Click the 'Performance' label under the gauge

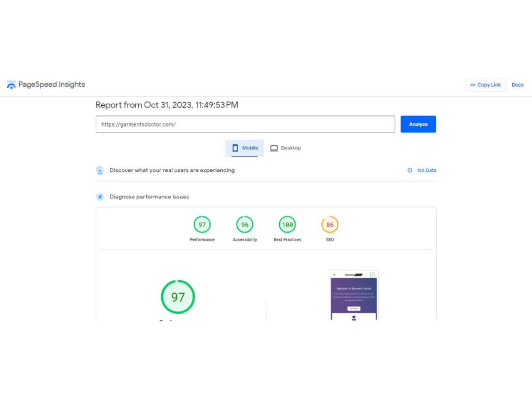[202, 239]
